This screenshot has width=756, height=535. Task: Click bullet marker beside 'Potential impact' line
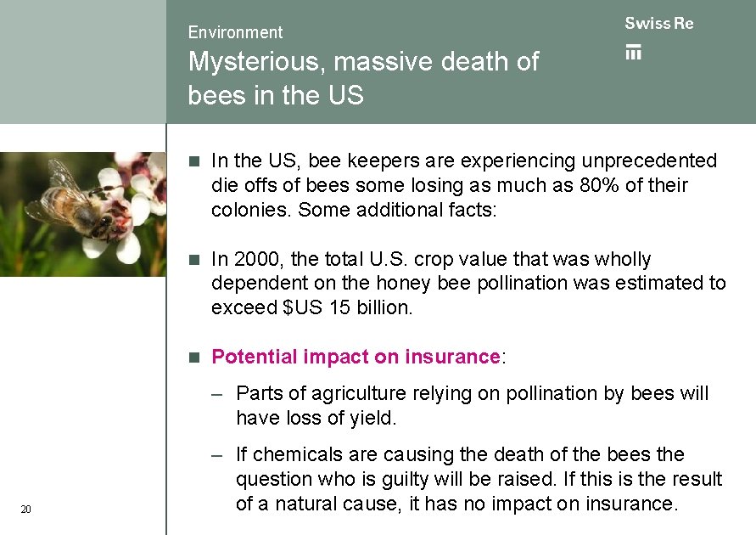pos(194,357)
